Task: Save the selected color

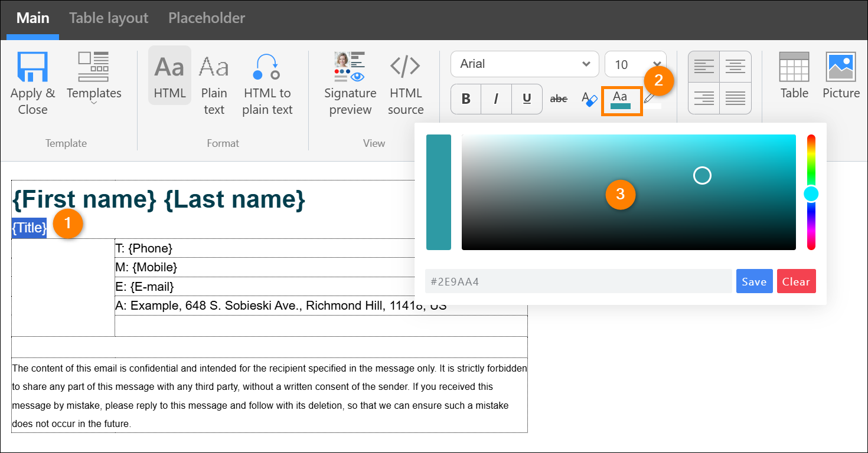Action: (x=754, y=281)
